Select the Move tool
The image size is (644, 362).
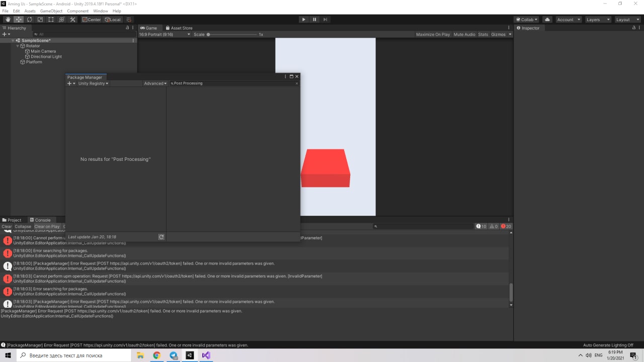(x=19, y=20)
